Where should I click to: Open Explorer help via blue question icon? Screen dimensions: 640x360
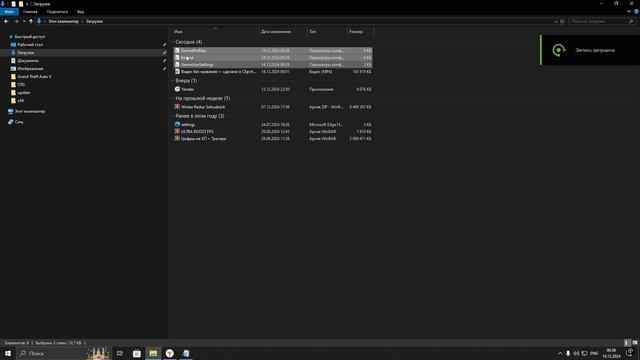tap(636, 11)
